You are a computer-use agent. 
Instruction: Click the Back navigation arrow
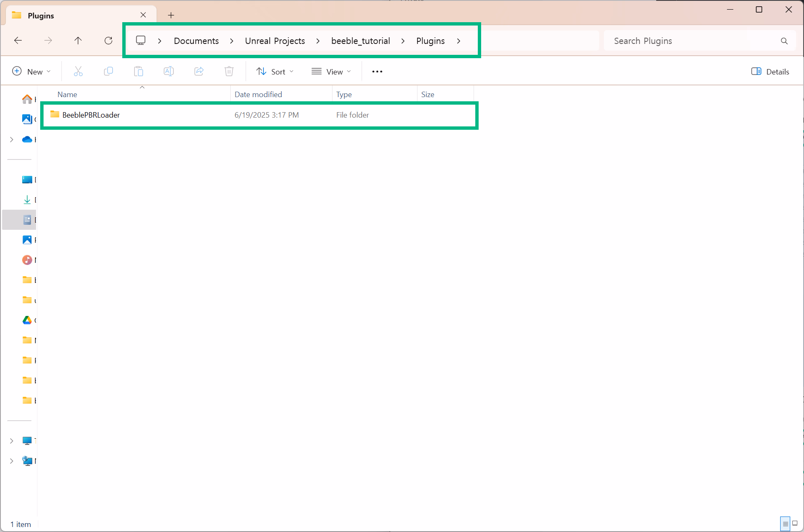[x=18, y=41]
